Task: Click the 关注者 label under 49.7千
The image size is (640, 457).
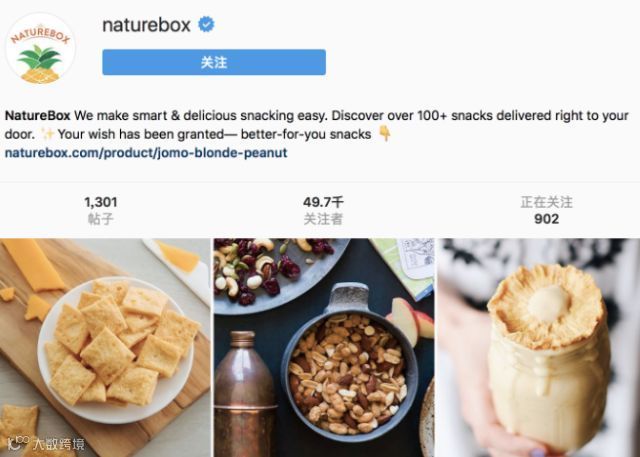Action: (323, 219)
